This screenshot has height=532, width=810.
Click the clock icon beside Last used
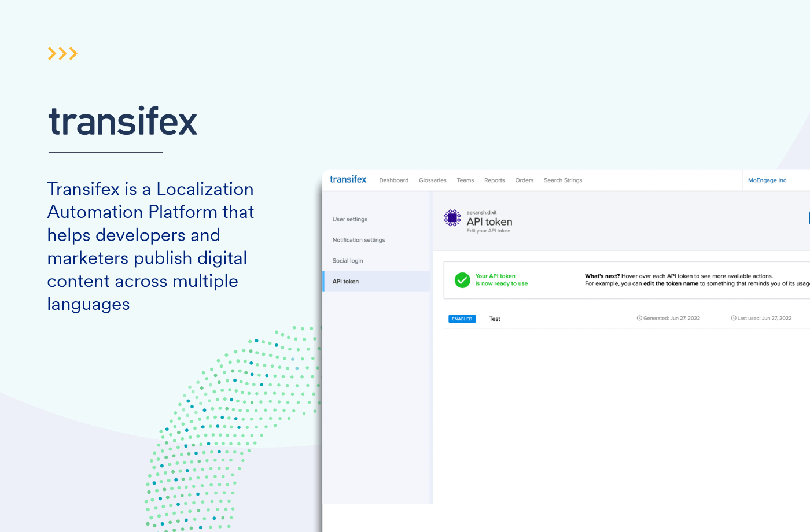tap(734, 318)
